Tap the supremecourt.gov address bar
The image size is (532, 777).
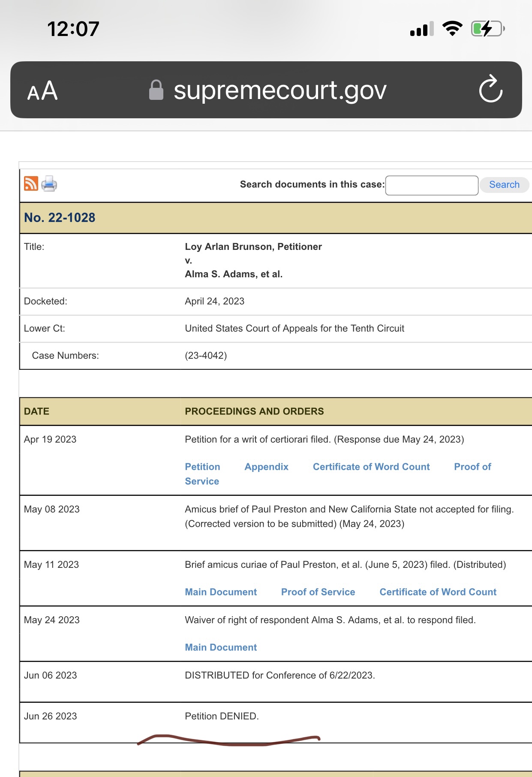[x=266, y=90]
